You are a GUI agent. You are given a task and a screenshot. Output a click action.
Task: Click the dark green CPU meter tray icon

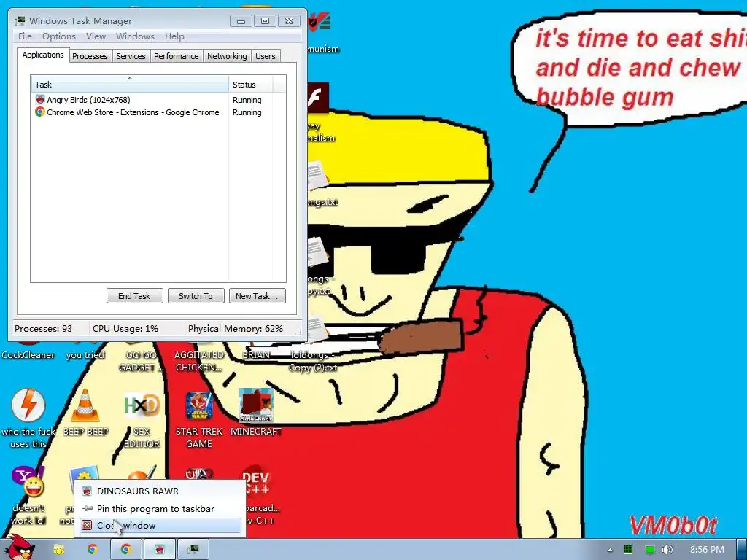click(628, 550)
